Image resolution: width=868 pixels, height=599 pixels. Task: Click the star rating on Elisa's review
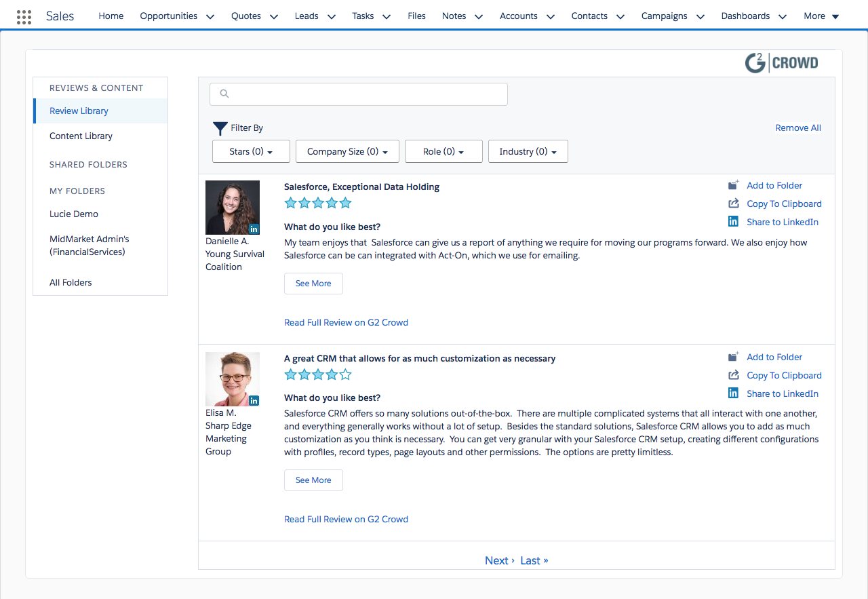[x=318, y=374]
